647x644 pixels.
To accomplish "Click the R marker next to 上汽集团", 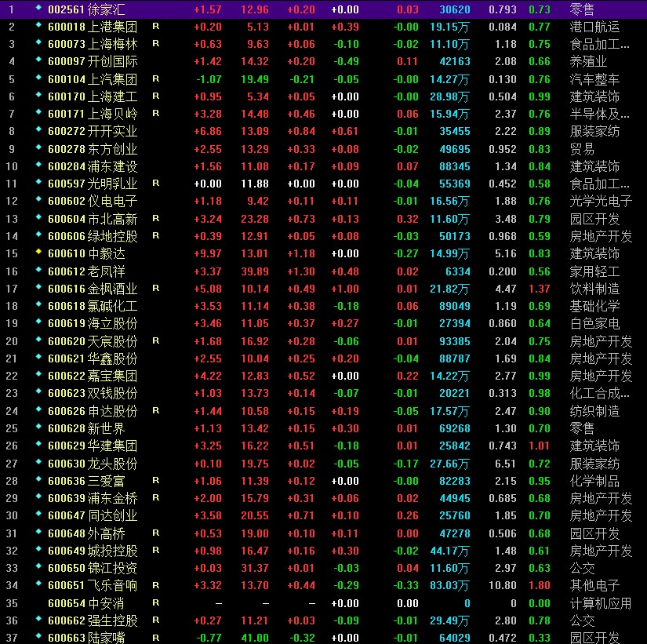I will pos(155,78).
